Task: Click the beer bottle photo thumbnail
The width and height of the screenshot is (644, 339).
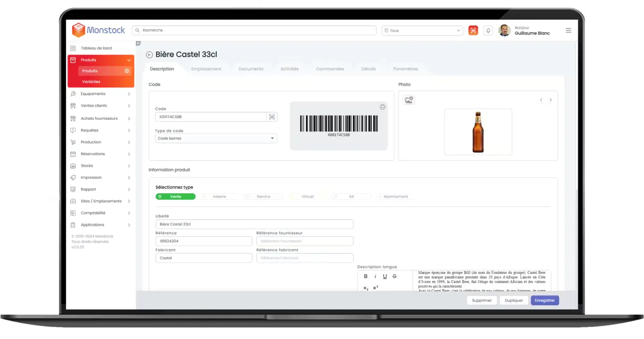Action: [478, 132]
